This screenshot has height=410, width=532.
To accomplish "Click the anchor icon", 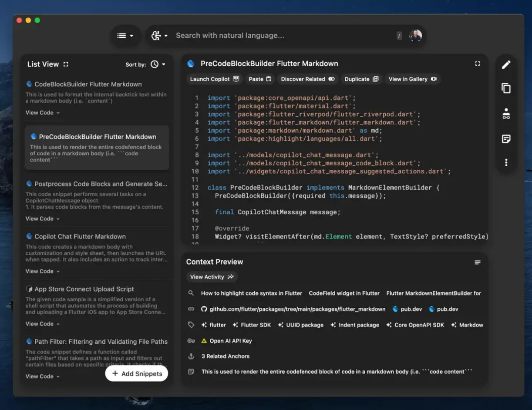I will pyautogui.click(x=191, y=356).
